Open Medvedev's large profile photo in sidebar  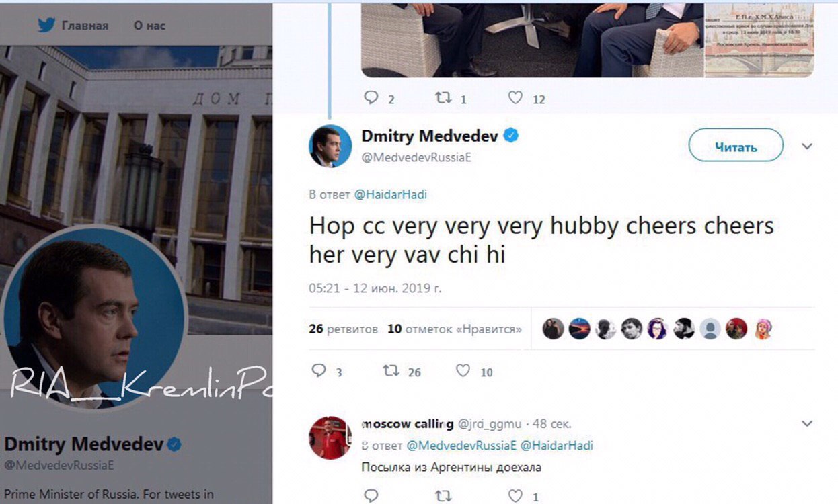click(94, 317)
